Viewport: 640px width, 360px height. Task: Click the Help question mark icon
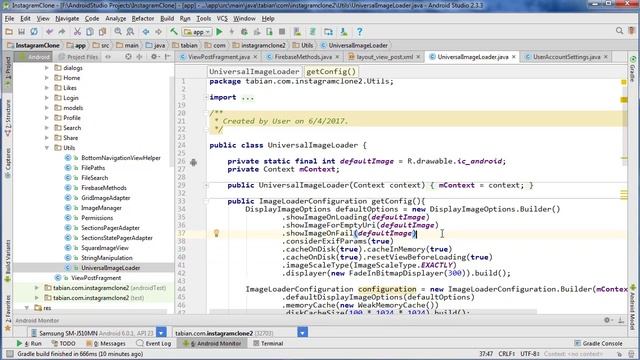tap(360, 32)
